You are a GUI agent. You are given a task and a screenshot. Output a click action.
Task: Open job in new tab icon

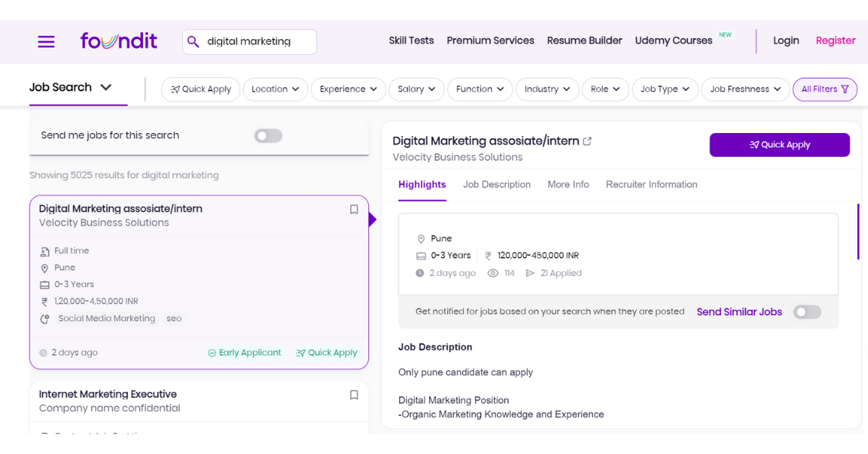[587, 142]
